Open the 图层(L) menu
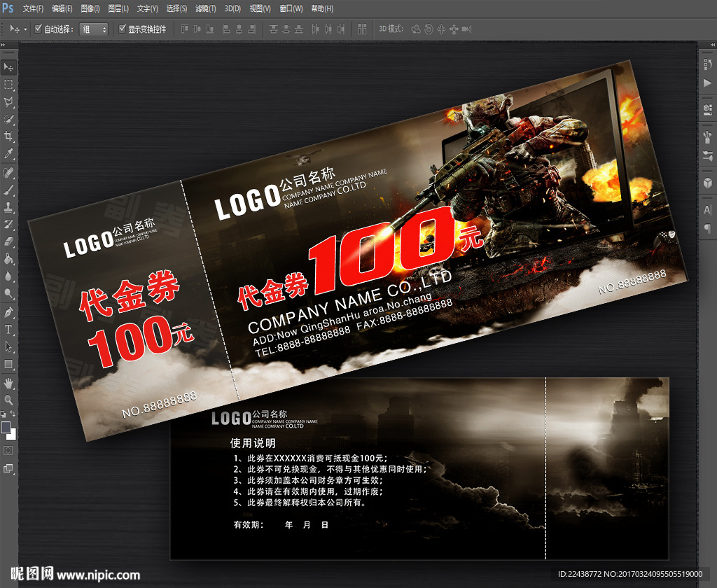The image size is (717, 588). pyautogui.click(x=118, y=8)
